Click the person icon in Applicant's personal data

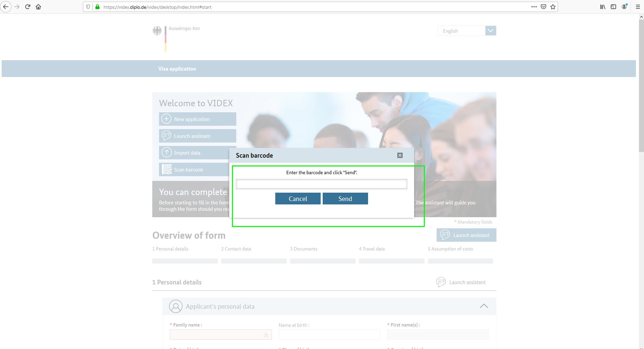[x=176, y=306]
